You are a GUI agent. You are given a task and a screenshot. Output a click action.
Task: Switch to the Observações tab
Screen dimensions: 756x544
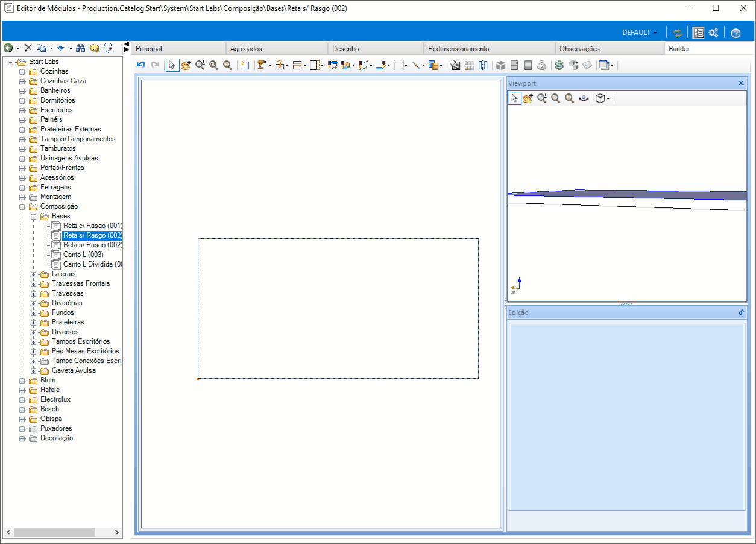609,49
